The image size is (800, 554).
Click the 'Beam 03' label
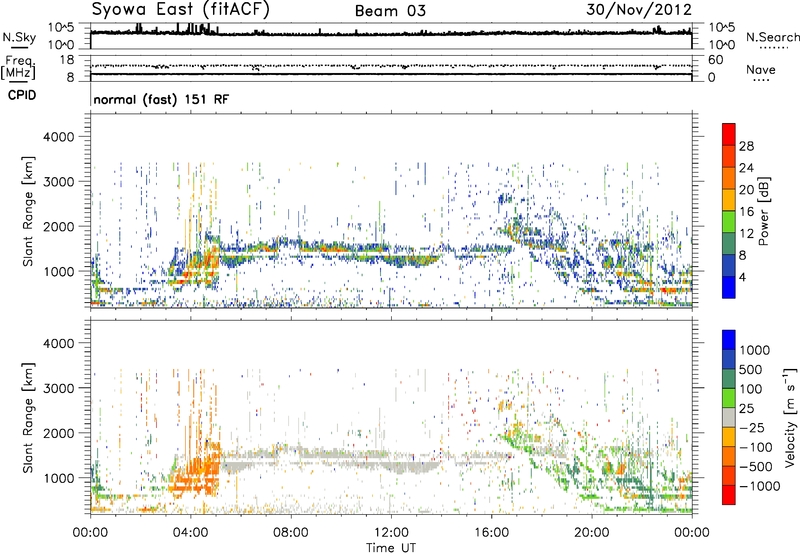click(390, 11)
